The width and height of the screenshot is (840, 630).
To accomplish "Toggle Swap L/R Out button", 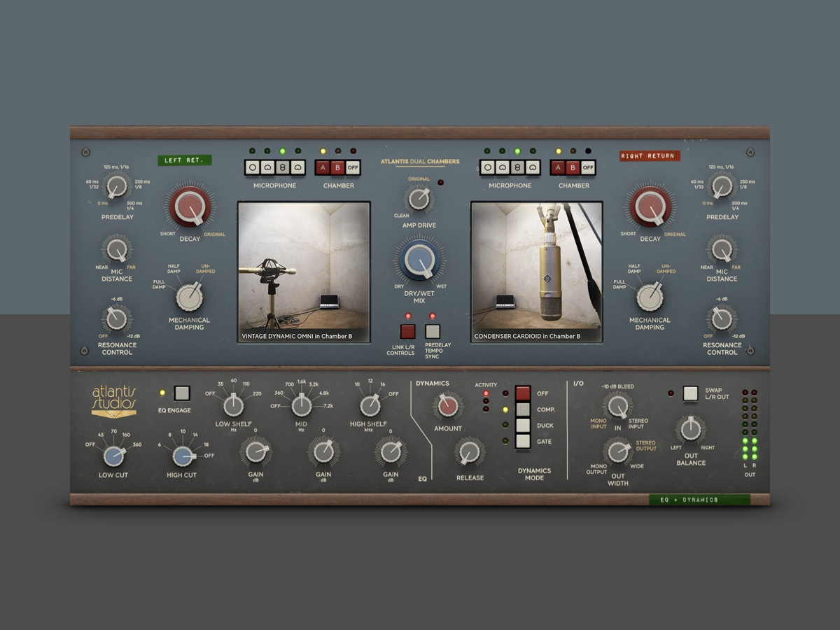I will click(690, 393).
